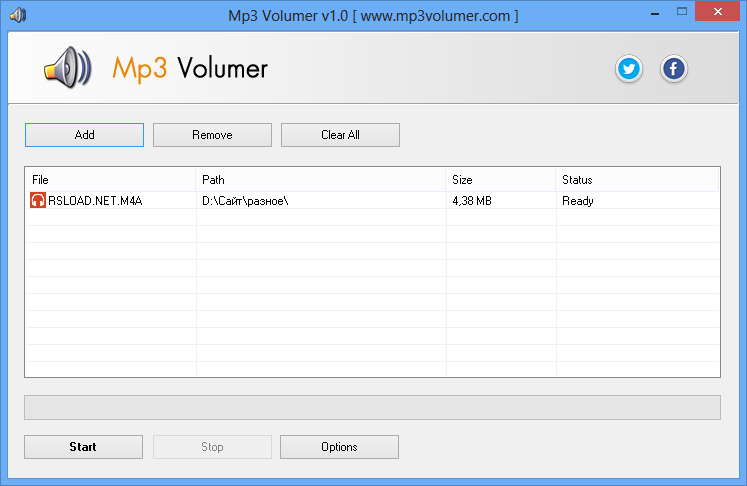This screenshot has width=747, height=486.
Task: Open the Facebook link icon
Action: [x=673, y=69]
